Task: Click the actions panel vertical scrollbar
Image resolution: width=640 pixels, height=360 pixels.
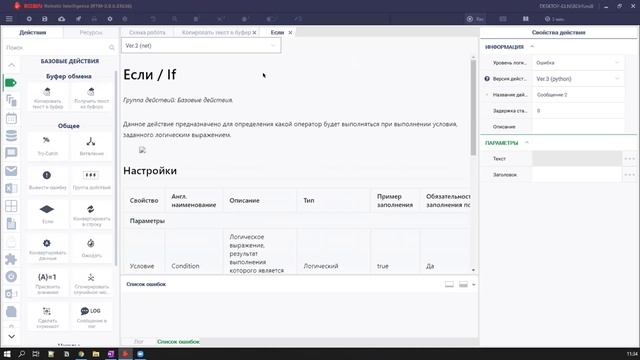Action: tap(116, 167)
